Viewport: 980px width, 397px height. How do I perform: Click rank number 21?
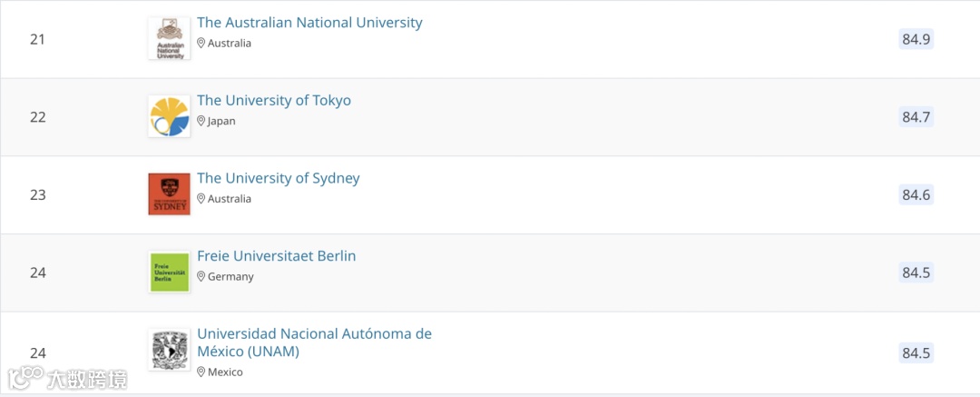click(x=37, y=39)
